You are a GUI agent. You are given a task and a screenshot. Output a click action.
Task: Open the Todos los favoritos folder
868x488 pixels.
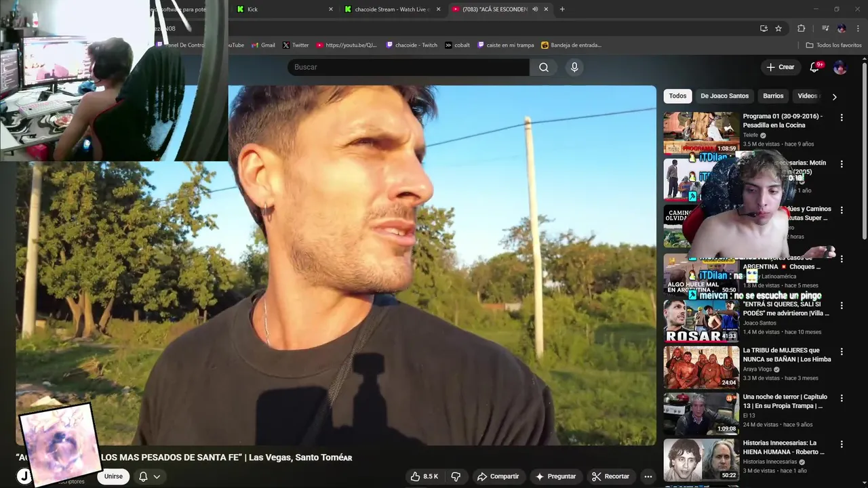(834, 45)
